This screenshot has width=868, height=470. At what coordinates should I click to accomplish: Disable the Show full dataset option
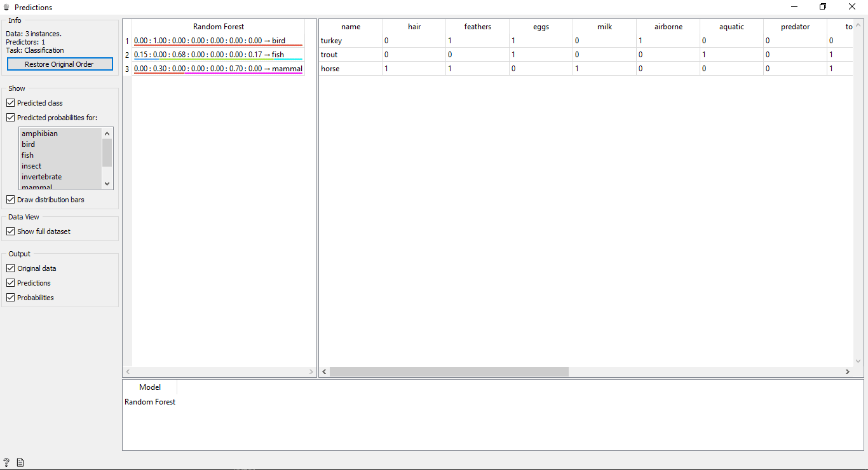click(10, 232)
